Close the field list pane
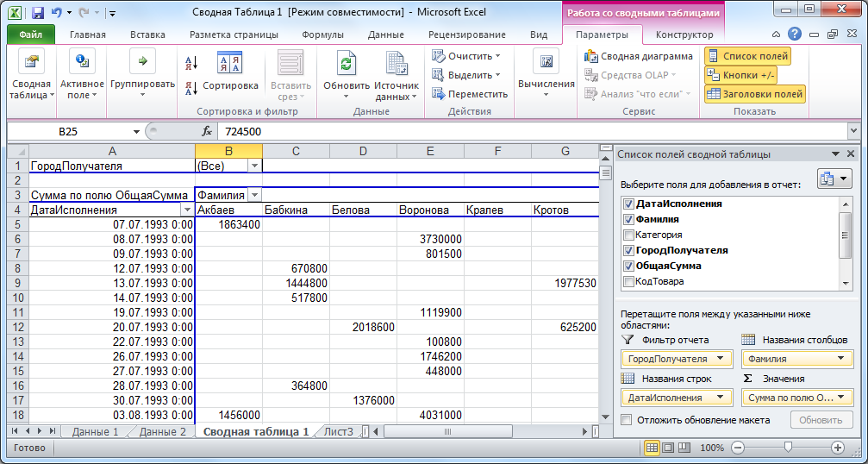The height and width of the screenshot is (464, 868). (850, 154)
